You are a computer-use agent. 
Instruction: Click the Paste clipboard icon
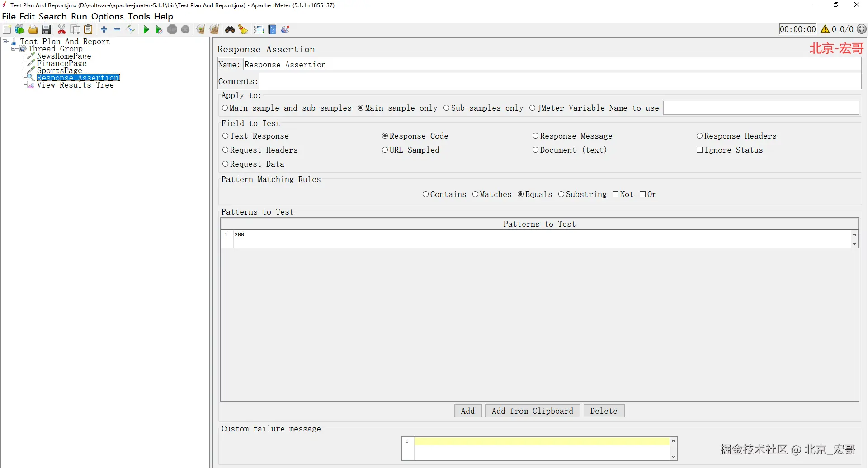[x=89, y=30]
